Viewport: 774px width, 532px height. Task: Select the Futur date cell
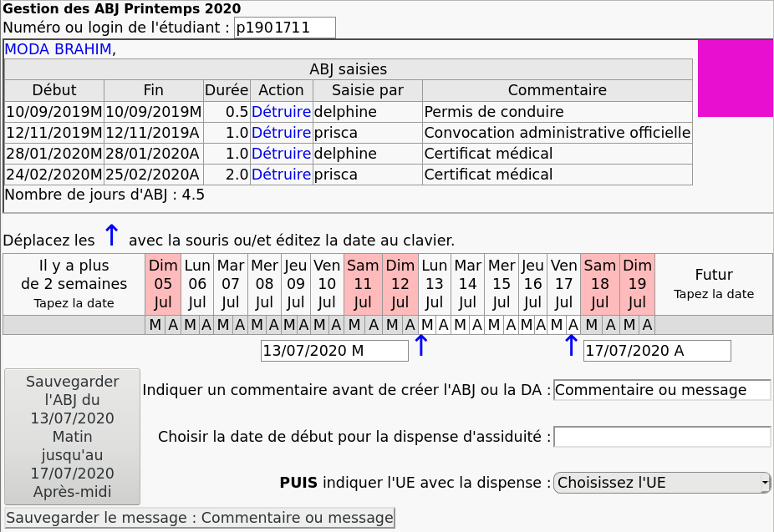[x=713, y=284]
